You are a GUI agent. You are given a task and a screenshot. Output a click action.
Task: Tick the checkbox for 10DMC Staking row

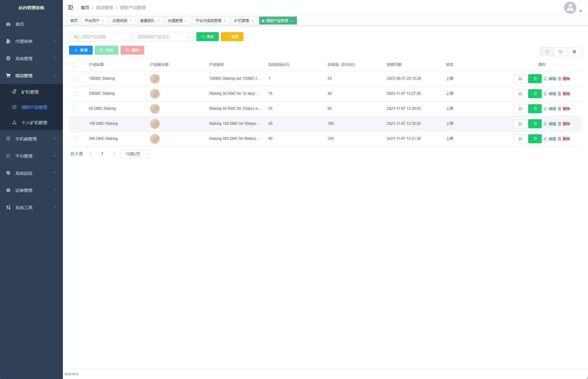tap(75, 79)
